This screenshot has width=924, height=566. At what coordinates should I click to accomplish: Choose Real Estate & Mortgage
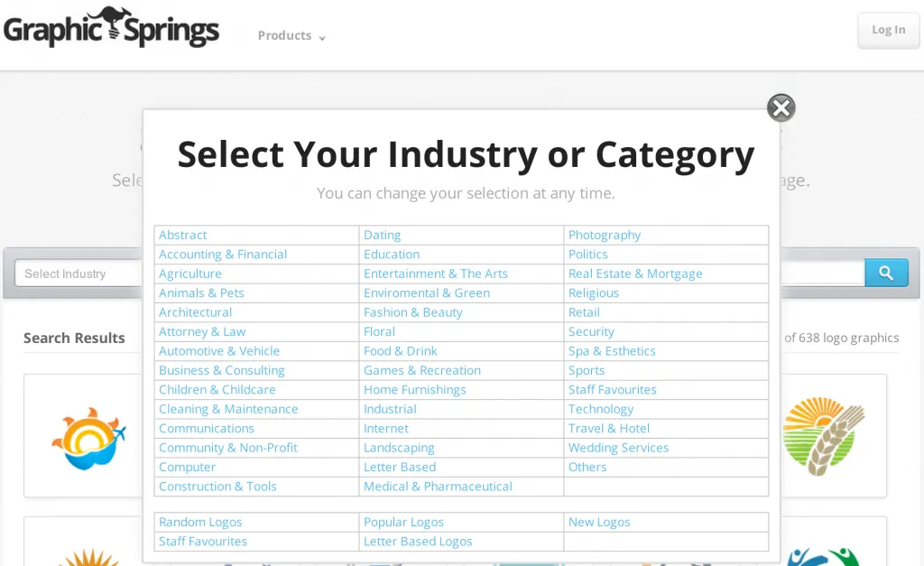[635, 274]
